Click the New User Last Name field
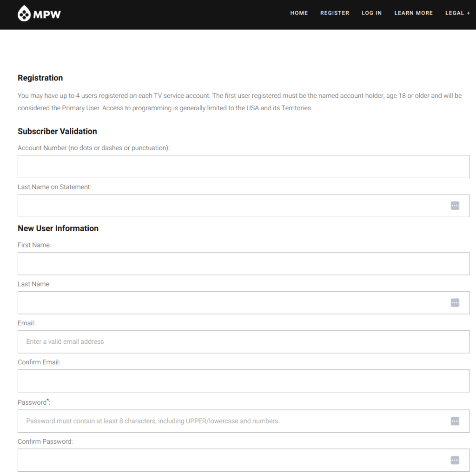This screenshot has width=476, height=475. pos(232,303)
